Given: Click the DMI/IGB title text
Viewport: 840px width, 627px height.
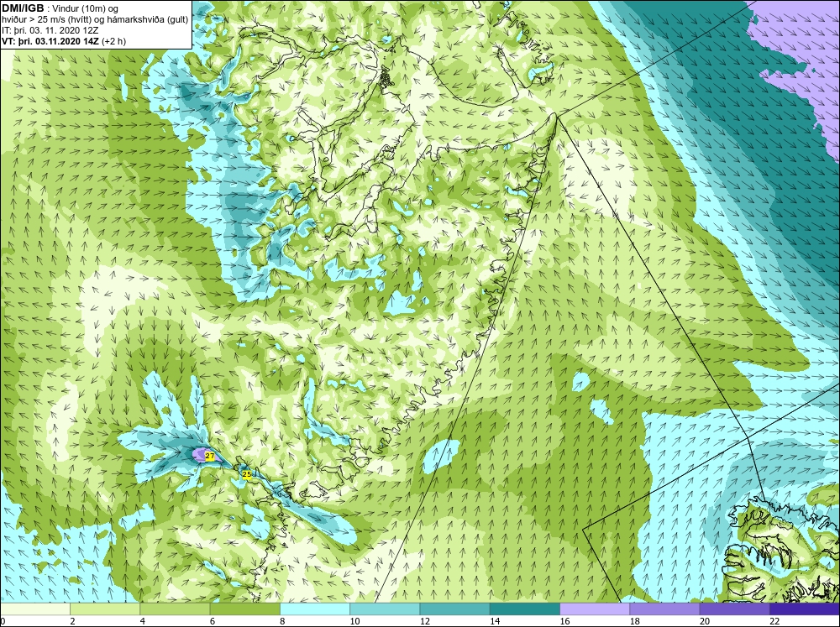Looking at the screenshot, I should [x=23, y=8].
